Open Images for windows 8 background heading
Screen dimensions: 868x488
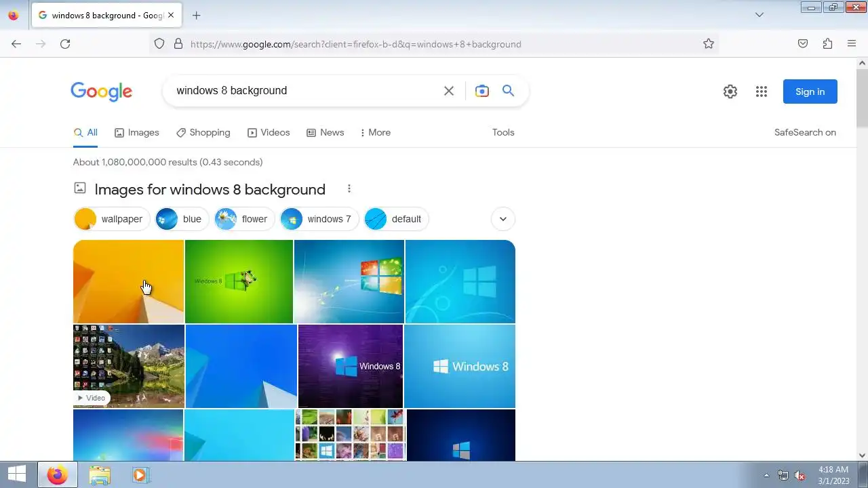(210, 190)
